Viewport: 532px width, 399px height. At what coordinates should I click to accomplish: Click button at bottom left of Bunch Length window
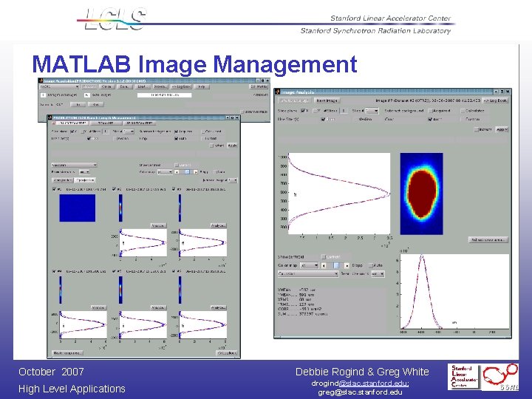pos(67,353)
